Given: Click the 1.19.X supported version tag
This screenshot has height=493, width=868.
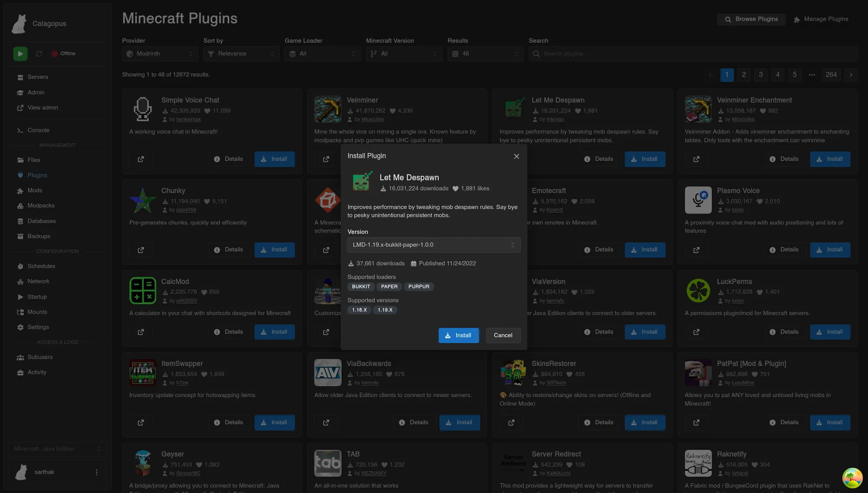Looking at the screenshot, I should [385, 310].
